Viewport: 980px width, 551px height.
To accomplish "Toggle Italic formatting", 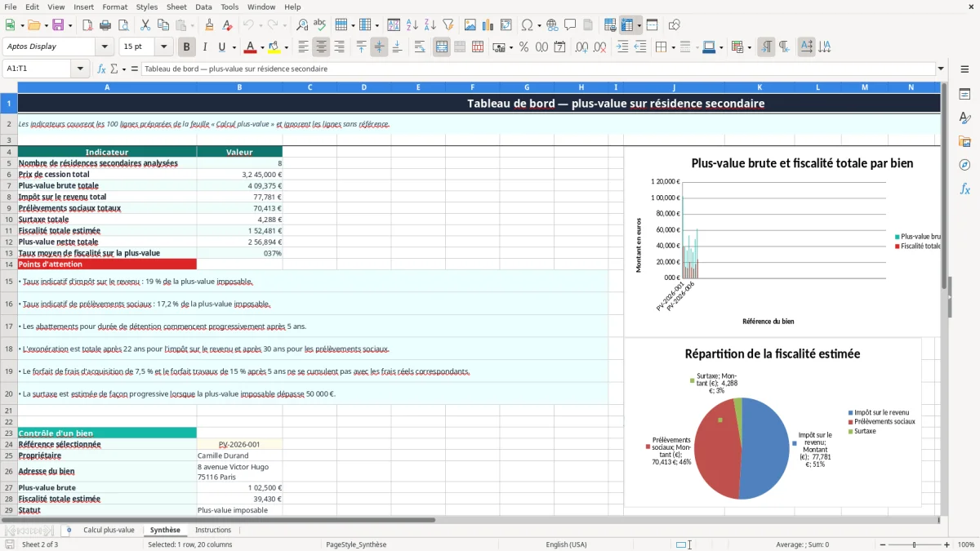I will [204, 47].
